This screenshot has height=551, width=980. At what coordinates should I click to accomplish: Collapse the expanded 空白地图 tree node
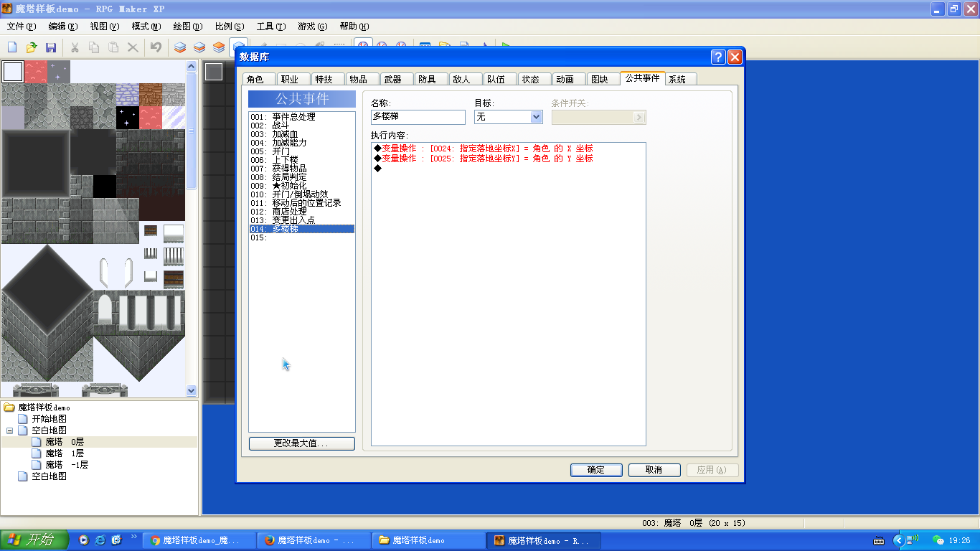(10, 430)
